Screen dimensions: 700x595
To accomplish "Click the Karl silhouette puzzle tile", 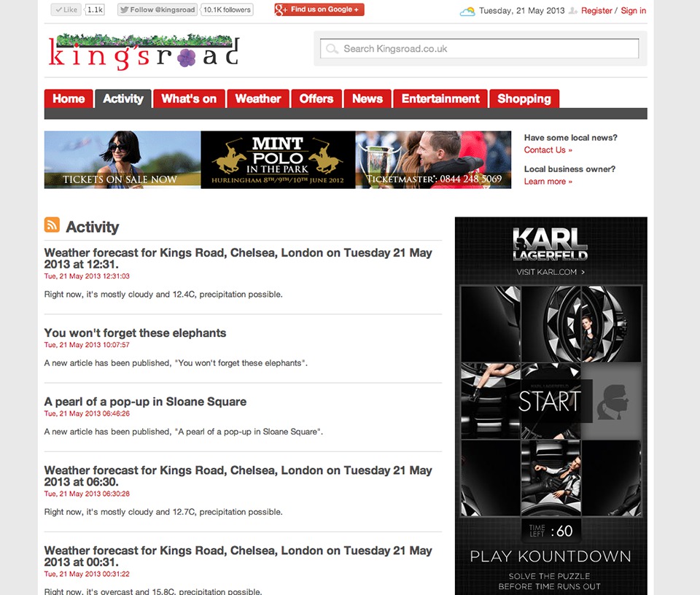I will pyautogui.click(x=611, y=401).
